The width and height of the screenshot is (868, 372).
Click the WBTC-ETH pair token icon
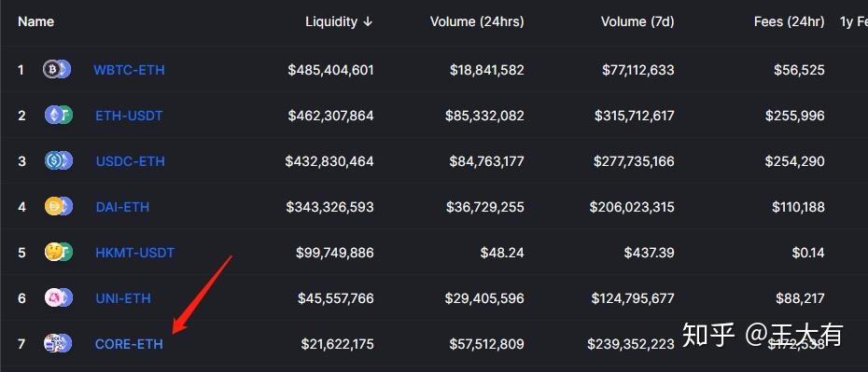pyautogui.click(x=58, y=70)
